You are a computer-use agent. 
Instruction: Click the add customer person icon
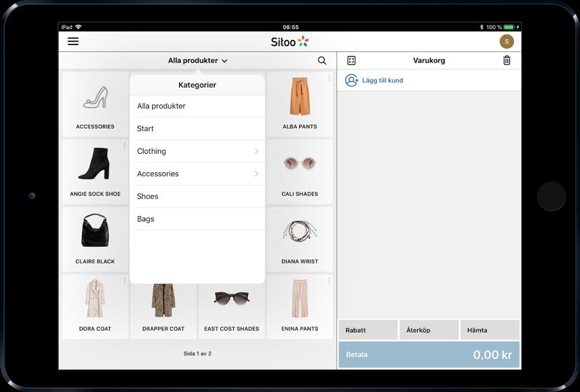point(351,80)
